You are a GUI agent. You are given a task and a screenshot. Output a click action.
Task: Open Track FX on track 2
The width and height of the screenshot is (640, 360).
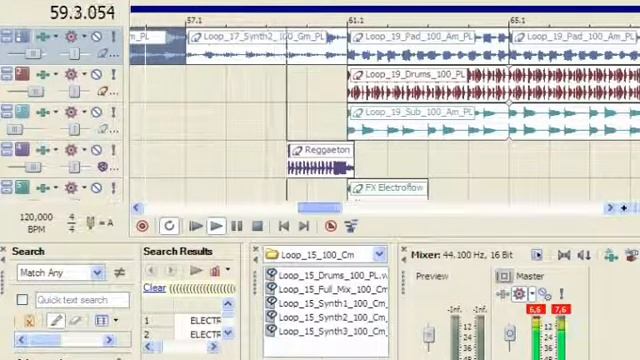click(x=43, y=74)
